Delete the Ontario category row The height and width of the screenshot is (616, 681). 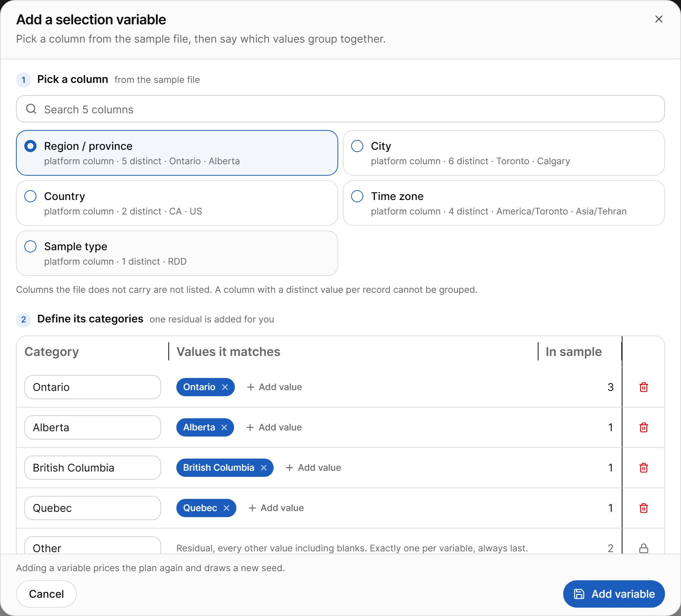pos(644,387)
